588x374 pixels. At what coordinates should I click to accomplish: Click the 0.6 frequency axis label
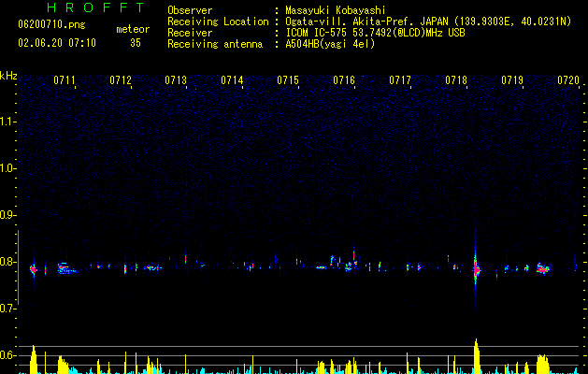pos(7,355)
